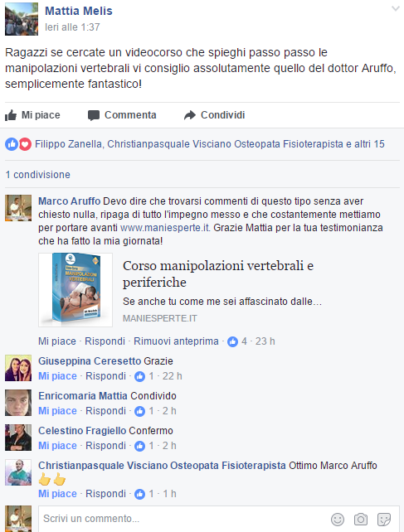Click the video course box thumbnail preview
The width and height of the screenshot is (404, 532).
(75, 290)
